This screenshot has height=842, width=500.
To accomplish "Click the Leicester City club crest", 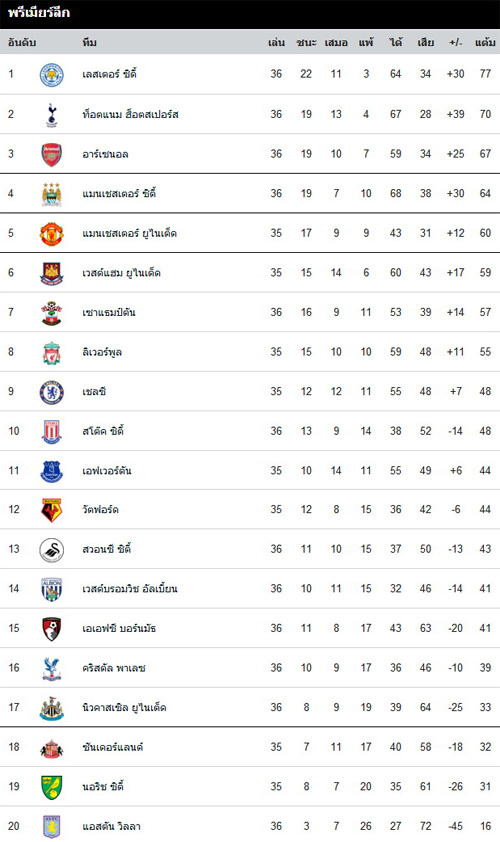I will click(52, 75).
